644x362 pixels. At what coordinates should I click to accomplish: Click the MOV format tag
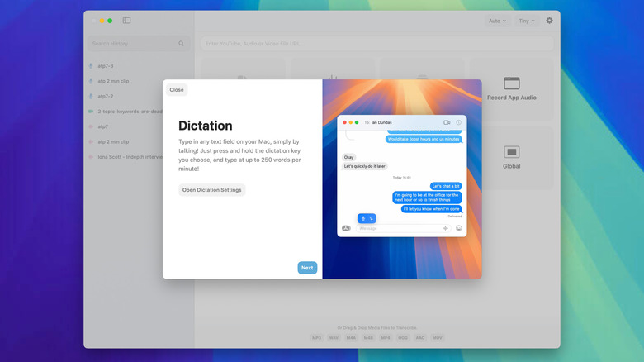[438, 338]
